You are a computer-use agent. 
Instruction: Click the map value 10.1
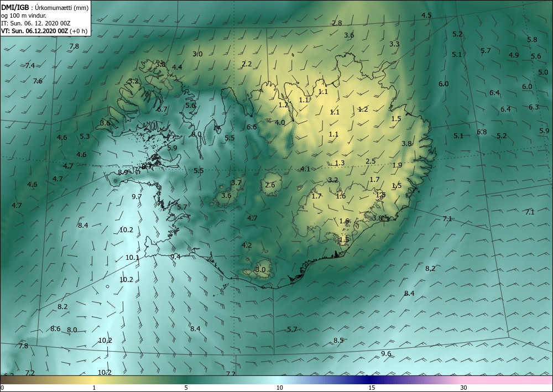coord(132,258)
